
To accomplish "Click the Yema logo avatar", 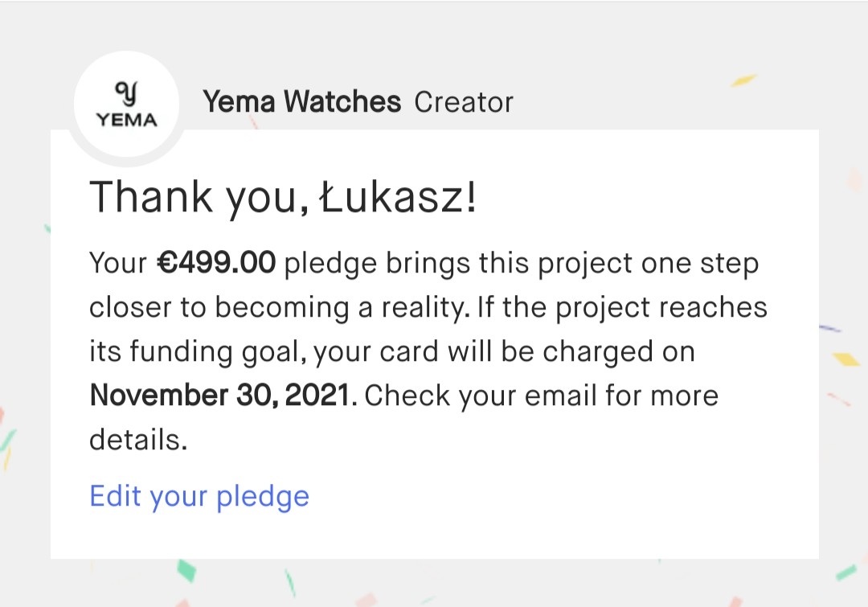I will click(126, 105).
